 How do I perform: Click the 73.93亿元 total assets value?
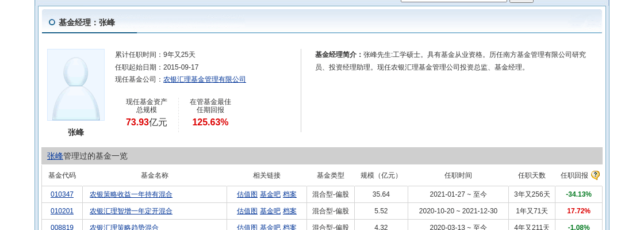tap(147, 122)
